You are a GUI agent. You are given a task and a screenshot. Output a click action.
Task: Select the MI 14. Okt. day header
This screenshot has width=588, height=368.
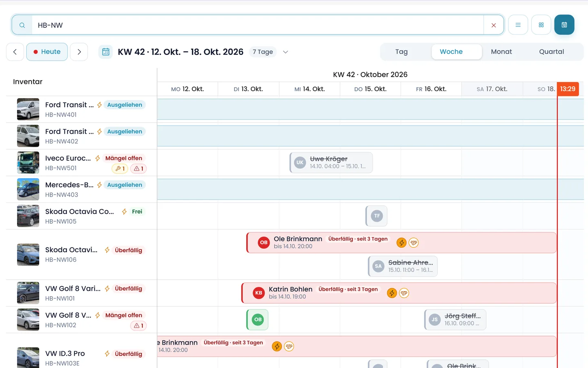click(310, 89)
